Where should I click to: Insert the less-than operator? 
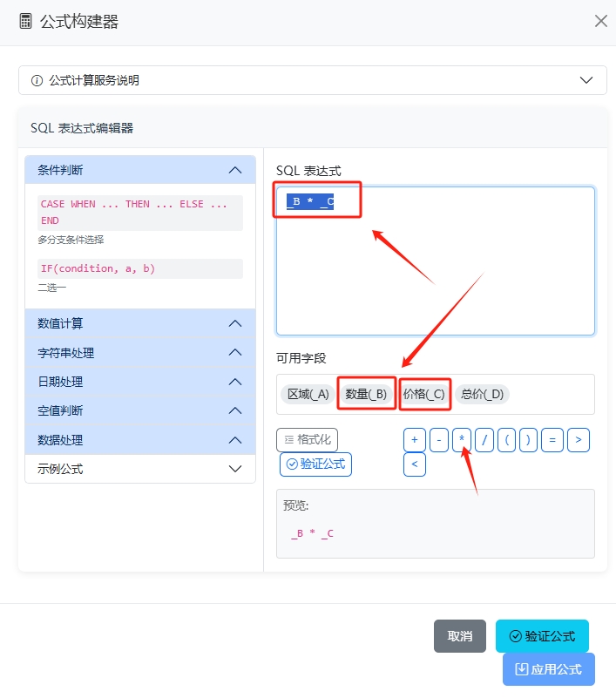(x=415, y=464)
